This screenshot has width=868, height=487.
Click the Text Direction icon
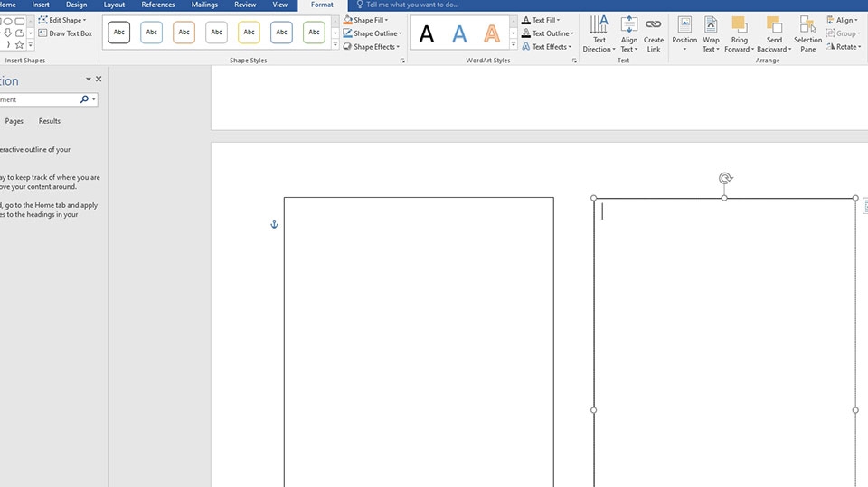coord(599,25)
